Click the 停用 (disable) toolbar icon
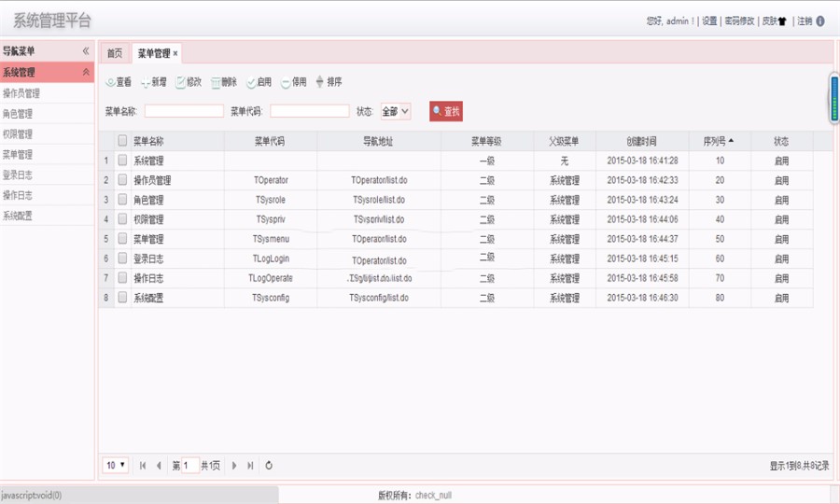The width and height of the screenshot is (840, 504). (x=286, y=82)
